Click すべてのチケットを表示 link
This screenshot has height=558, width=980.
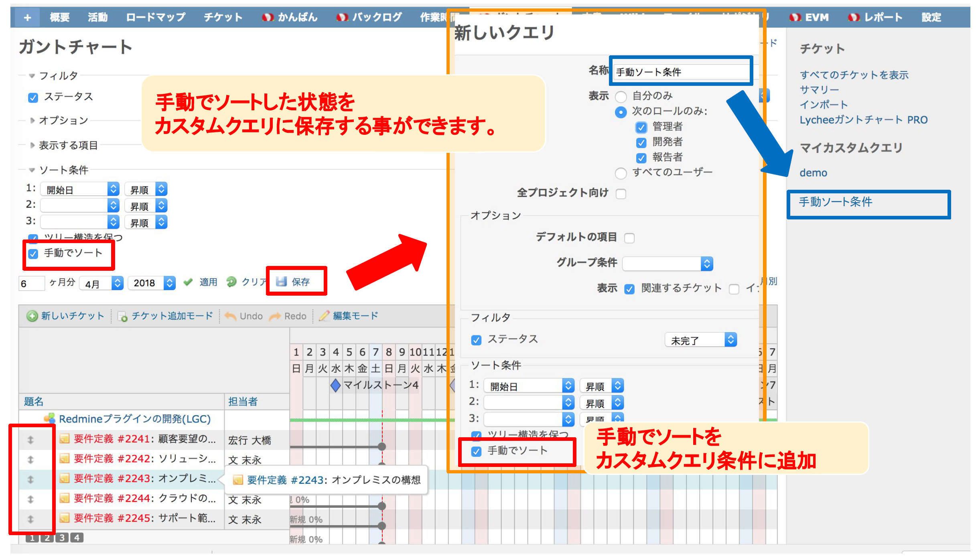tap(854, 75)
